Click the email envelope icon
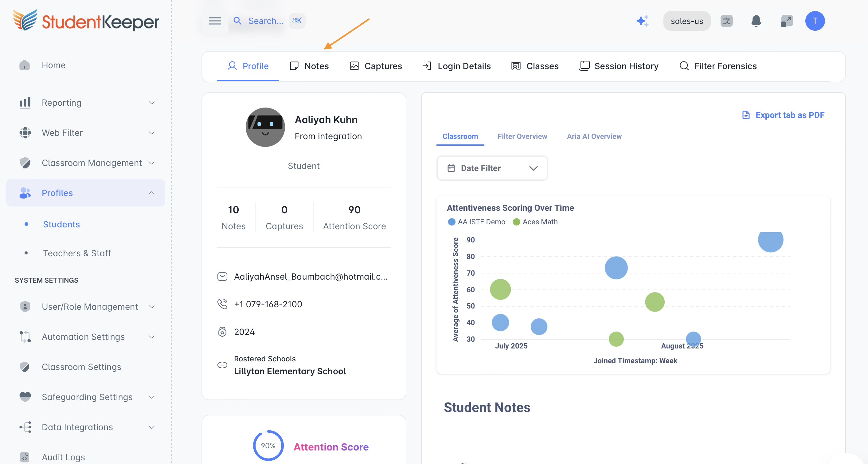868x464 pixels. pos(222,277)
